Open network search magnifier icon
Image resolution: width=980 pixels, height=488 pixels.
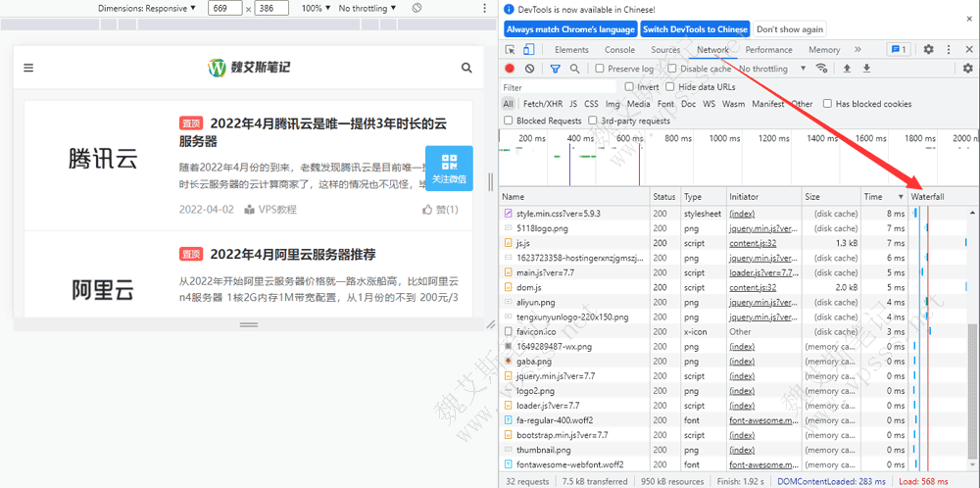tap(574, 69)
